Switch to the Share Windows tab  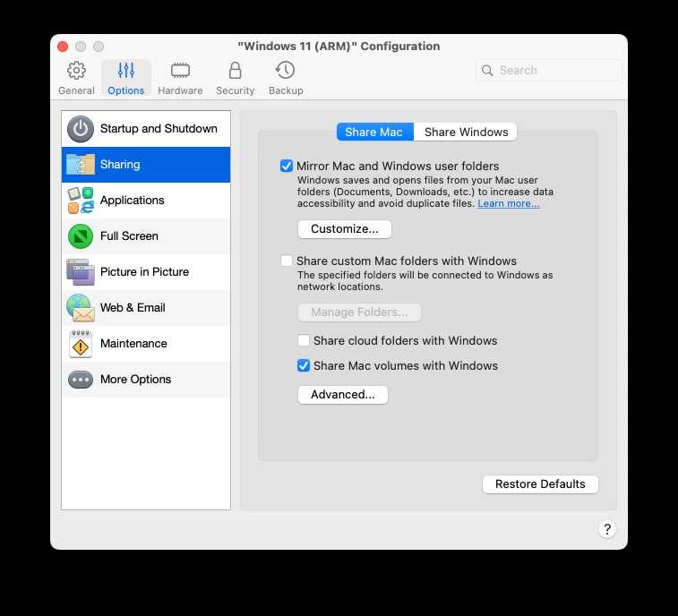[x=465, y=132]
